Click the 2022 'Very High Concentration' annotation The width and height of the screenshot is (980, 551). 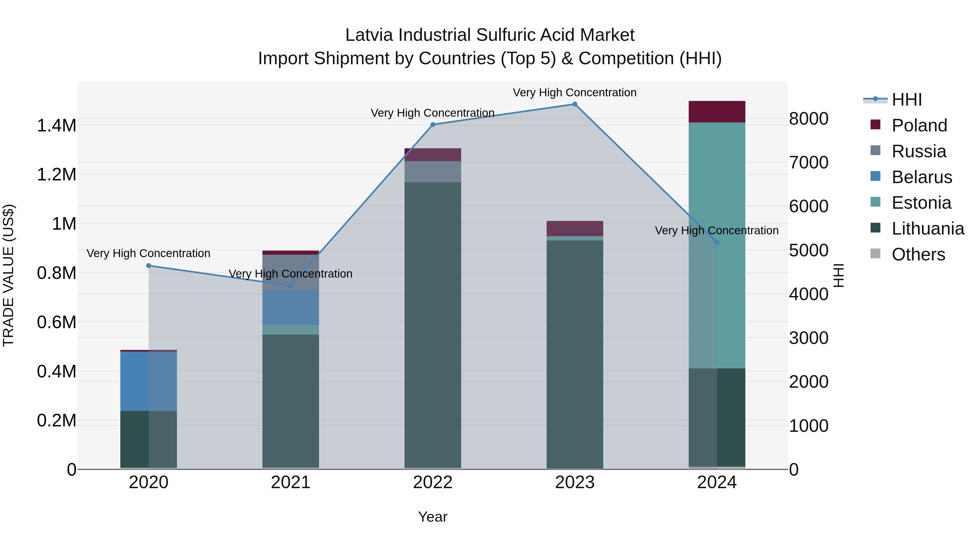tap(433, 113)
